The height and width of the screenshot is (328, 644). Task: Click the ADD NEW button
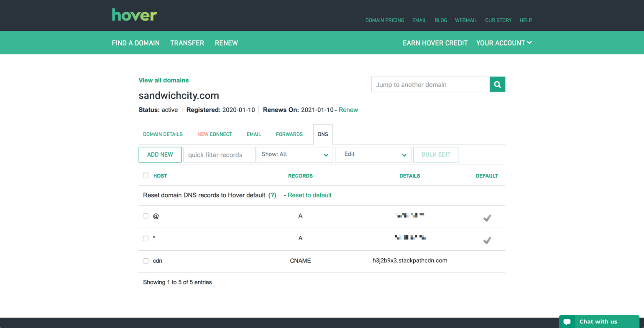tap(160, 155)
